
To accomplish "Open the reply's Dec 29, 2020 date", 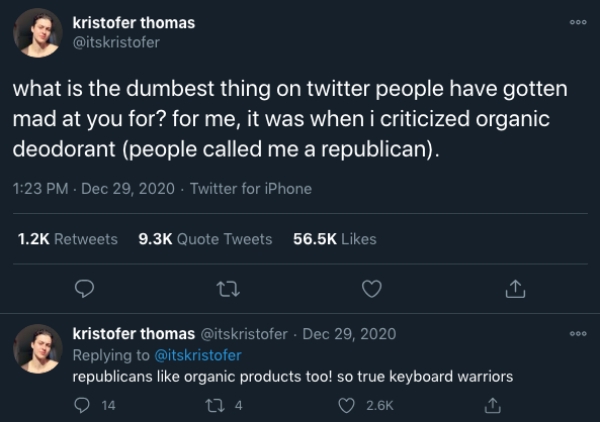I will pos(349,333).
